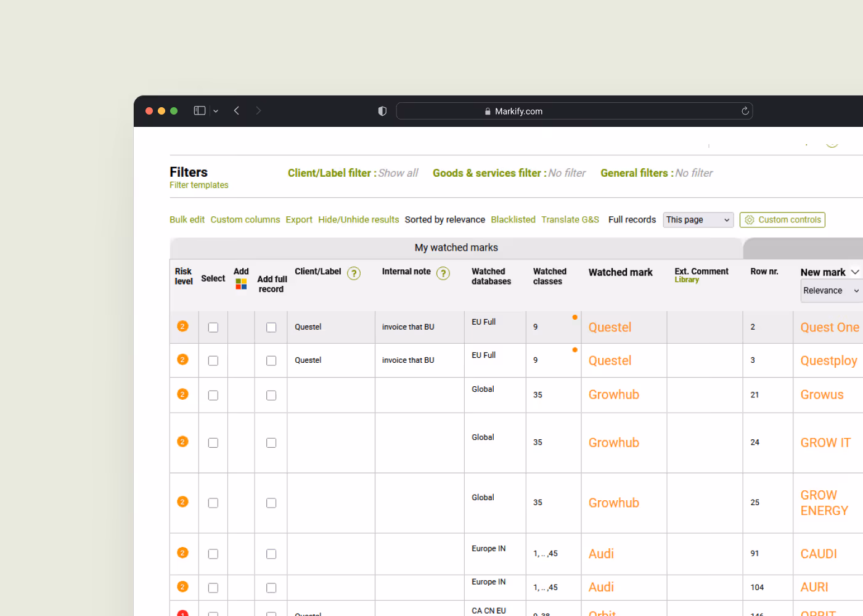Image resolution: width=863 pixels, height=616 pixels.
Task: Go back with the browser back arrow
Action: pos(237,111)
